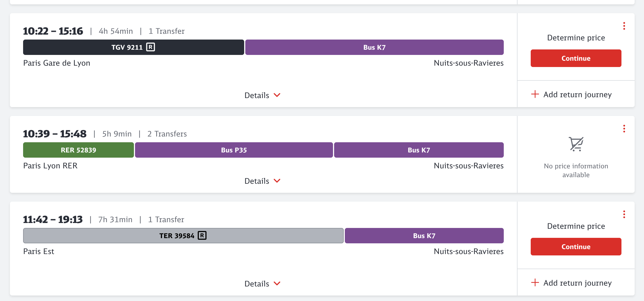This screenshot has height=301, width=644.
Task: Select the Bus P35 segment bar
Action: pos(234,150)
